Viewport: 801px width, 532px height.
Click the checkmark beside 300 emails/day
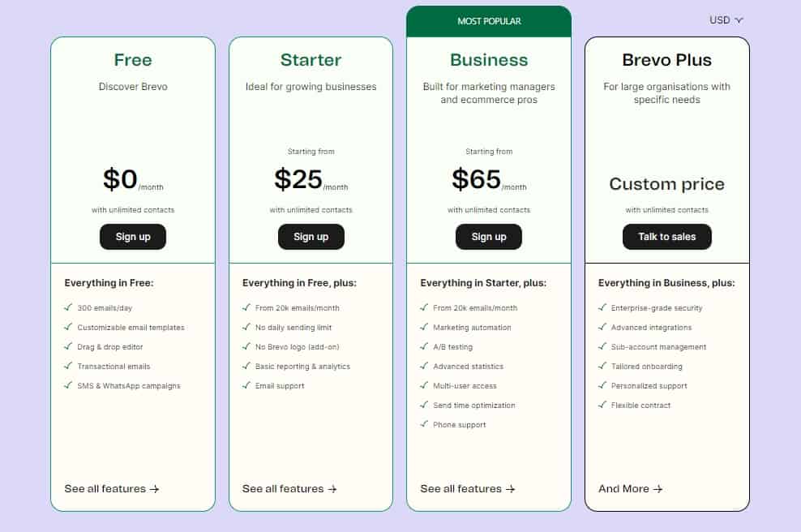tap(68, 307)
